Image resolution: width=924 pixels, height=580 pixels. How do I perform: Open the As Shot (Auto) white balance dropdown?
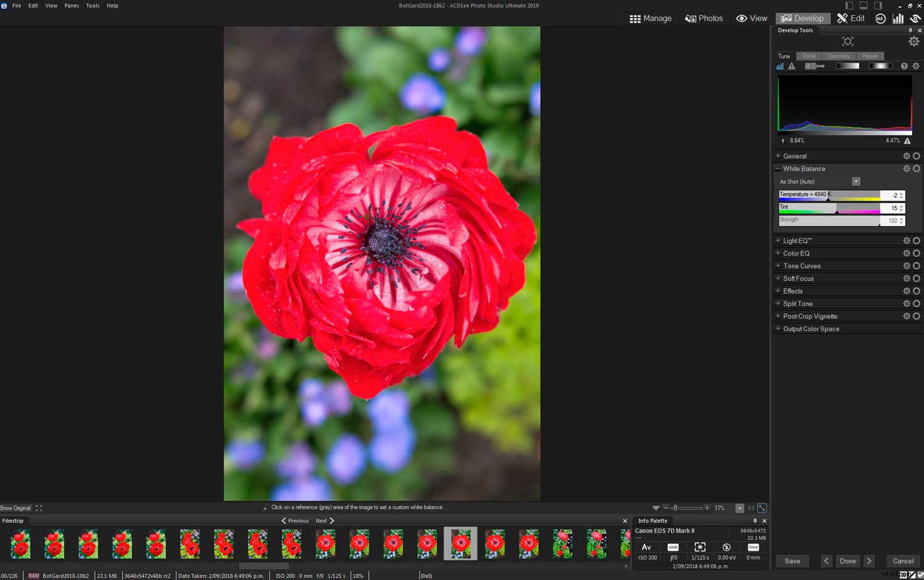[856, 181]
